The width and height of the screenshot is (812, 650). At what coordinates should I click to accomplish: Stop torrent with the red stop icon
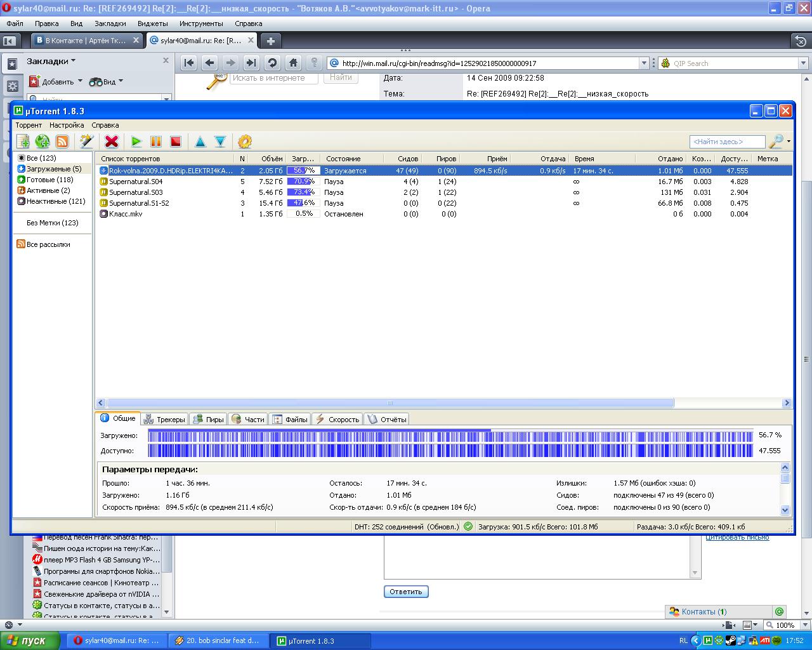(176, 142)
